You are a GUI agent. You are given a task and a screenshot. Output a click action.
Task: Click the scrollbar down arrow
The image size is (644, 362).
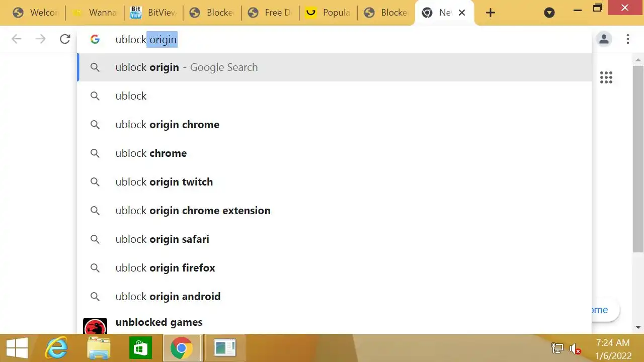coord(638,327)
